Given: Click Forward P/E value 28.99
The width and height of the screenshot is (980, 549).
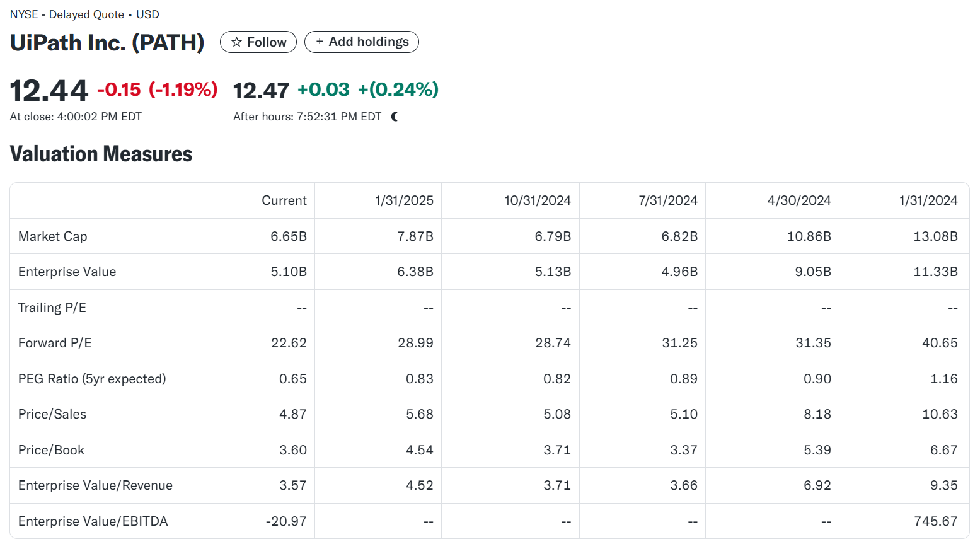Looking at the screenshot, I should coord(415,343).
